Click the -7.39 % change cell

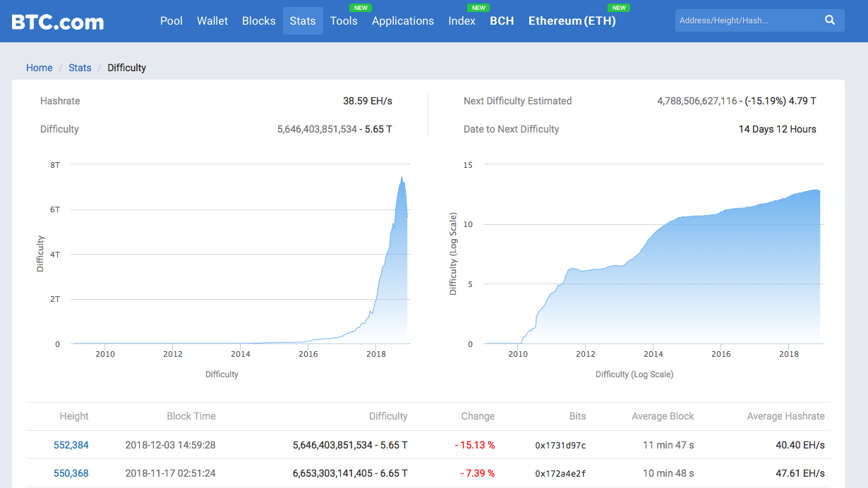tap(477, 473)
